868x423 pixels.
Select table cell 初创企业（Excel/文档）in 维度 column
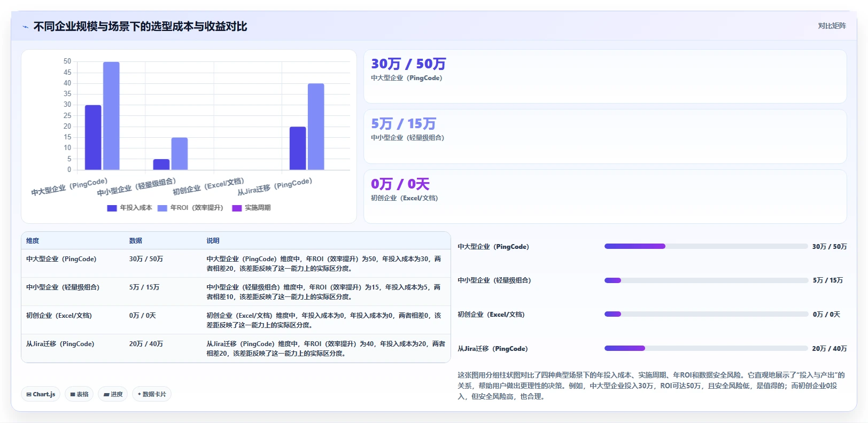coord(59,316)
